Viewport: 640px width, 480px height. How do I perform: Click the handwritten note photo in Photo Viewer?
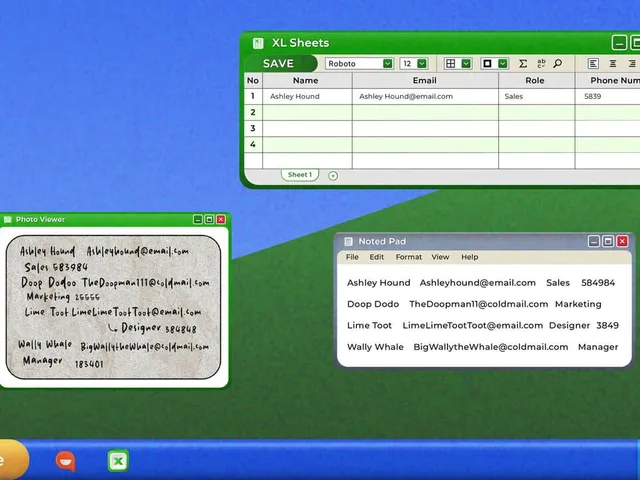[113, 307]
